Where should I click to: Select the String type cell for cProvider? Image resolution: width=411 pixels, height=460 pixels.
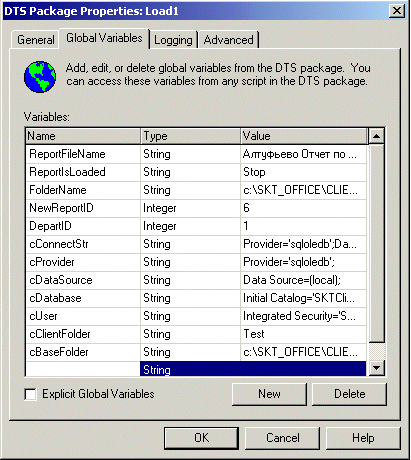click(x=190, y=262)
